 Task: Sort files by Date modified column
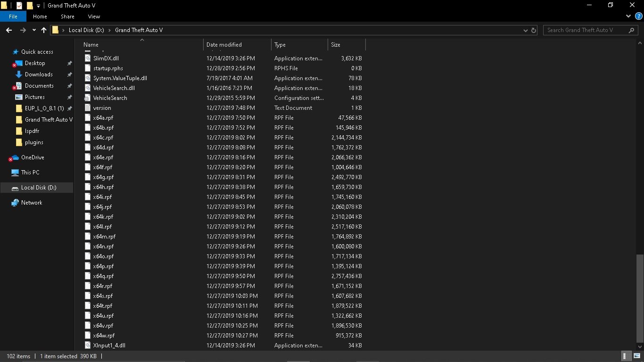[238, 45]
